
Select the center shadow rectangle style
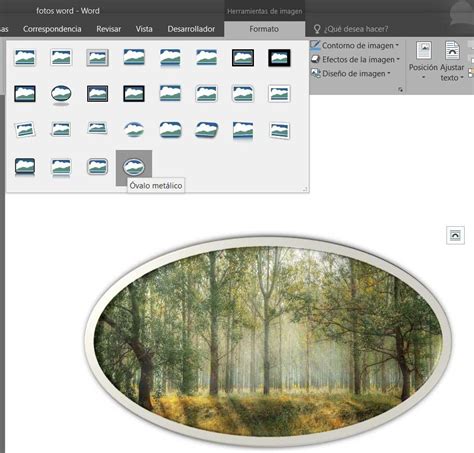(170, 94)
